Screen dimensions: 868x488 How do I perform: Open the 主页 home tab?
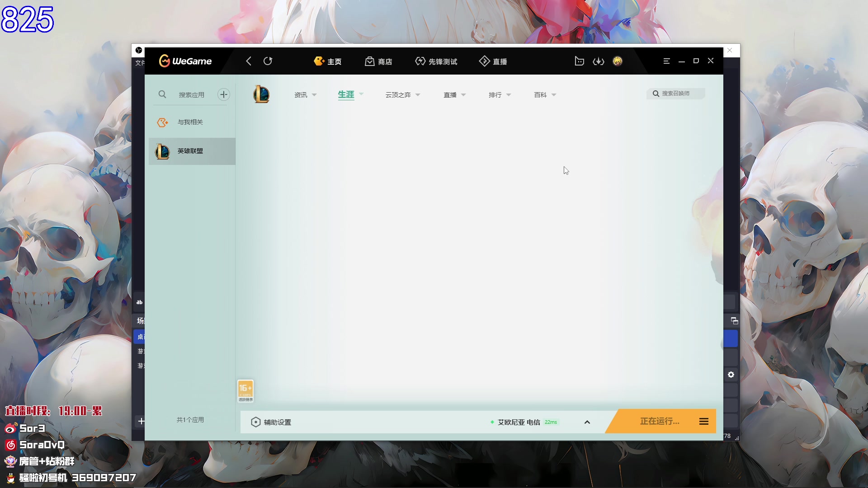[x=328, y=61]
